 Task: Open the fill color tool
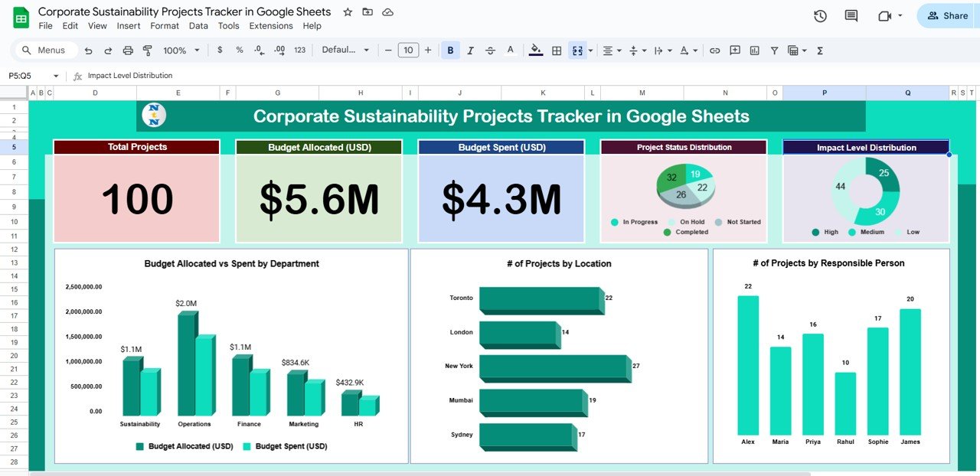[535, 50]
